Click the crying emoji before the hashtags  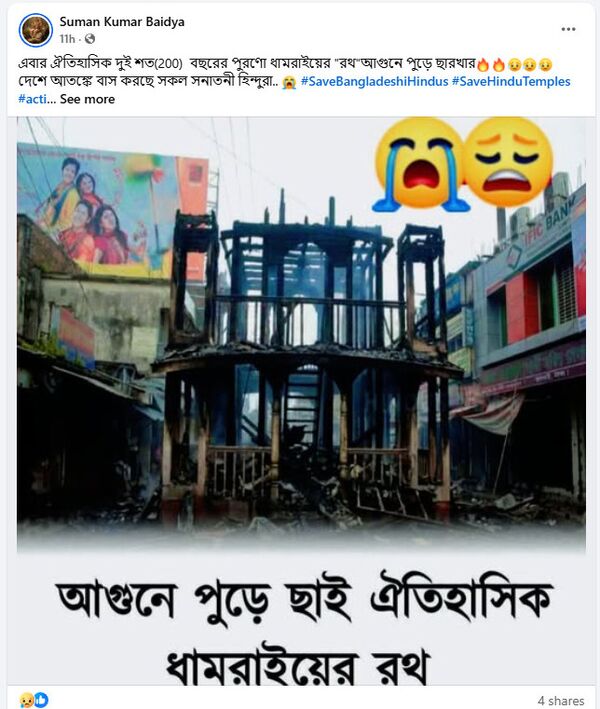click(x=289, y=82)
